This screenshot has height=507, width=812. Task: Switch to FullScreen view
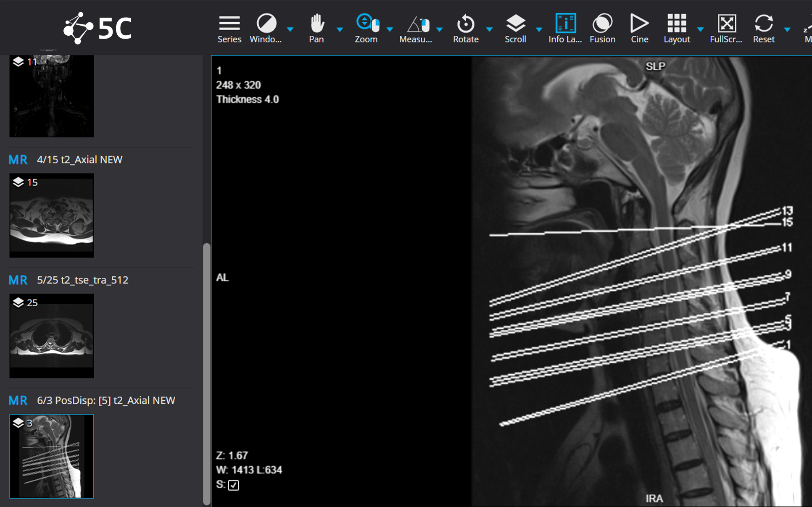726,29
